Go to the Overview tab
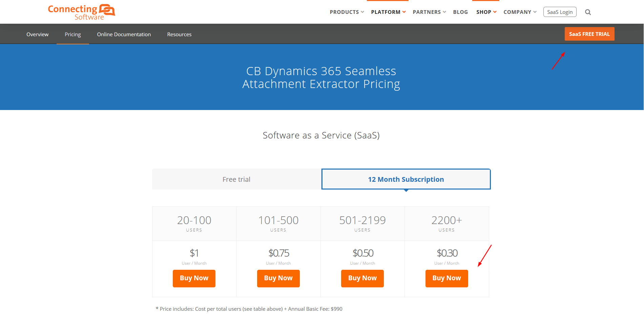Image resolution: width=644 pixels, height=329 pixels. pyautogui.click(x=38, y=34)
